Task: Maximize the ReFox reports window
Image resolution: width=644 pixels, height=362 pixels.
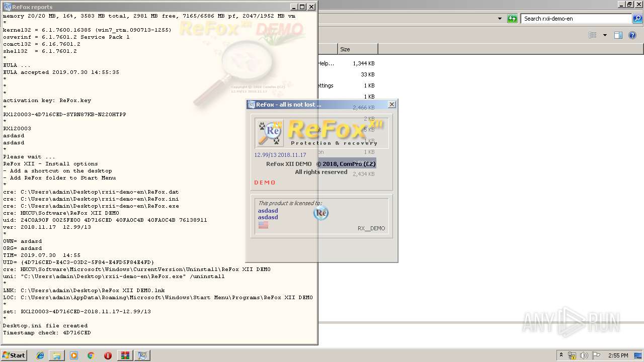Action: pos(302,7)
